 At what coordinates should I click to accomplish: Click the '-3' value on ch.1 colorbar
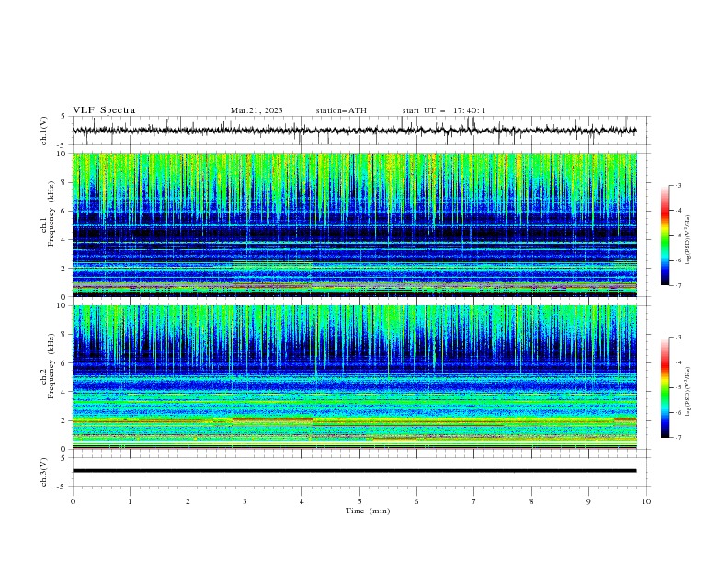pyautogui.click(x=677, y=185)
